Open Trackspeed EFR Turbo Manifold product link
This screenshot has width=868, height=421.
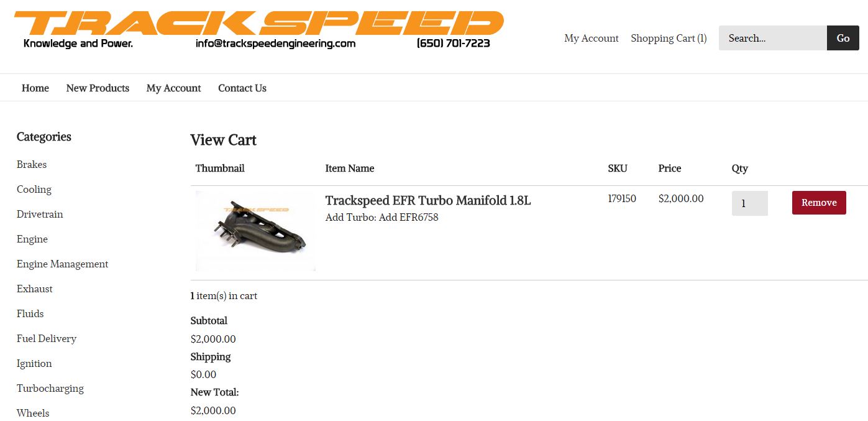(x=427, y=200)
